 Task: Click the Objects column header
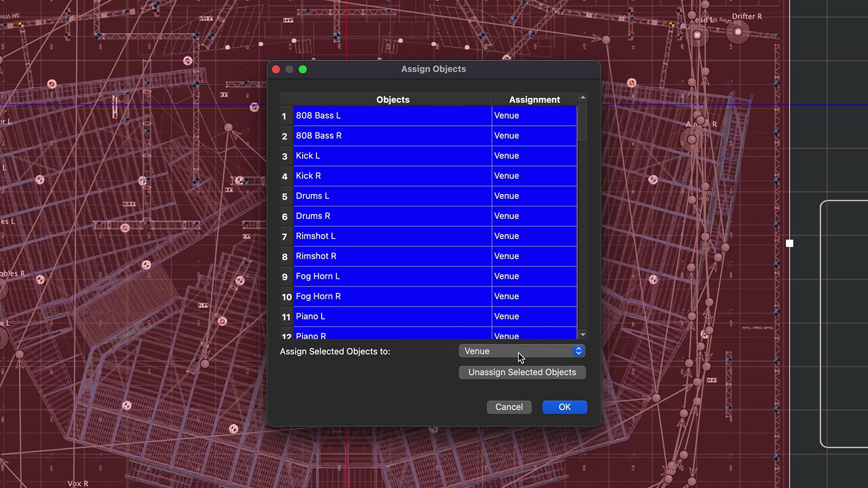coord(392,100)
